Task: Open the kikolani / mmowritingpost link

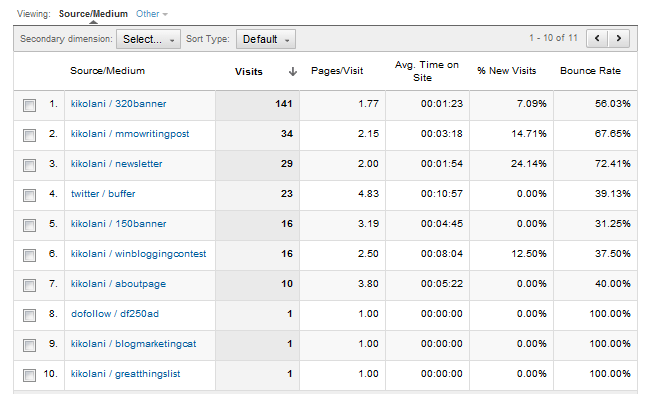Action: (130, 134)
